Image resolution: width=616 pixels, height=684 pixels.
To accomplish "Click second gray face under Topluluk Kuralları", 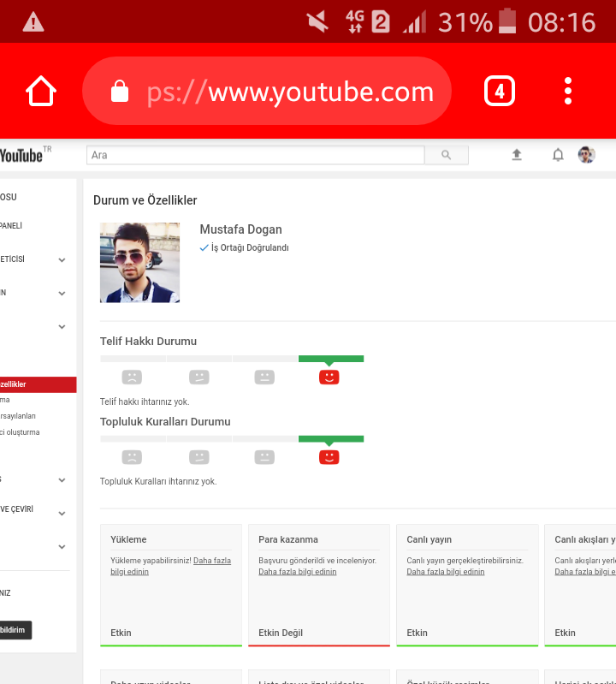I will (x=199, y=457).
